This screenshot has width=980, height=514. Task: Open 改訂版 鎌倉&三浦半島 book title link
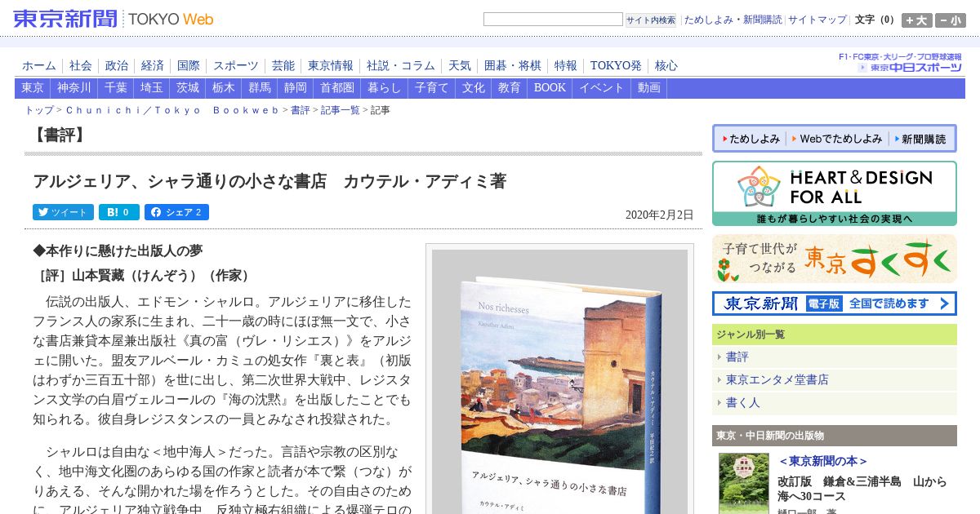pyautogui.click(x=862, y=489)
